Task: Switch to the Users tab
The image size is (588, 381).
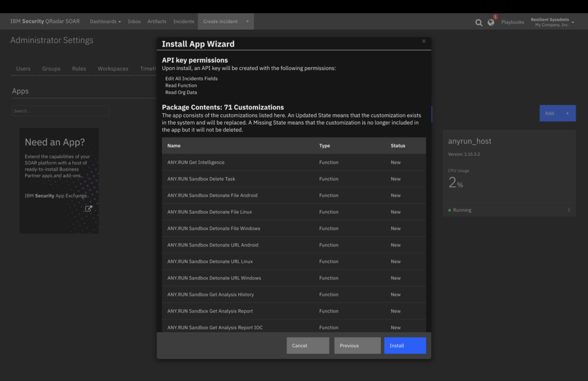Action: tap(24, 68)
